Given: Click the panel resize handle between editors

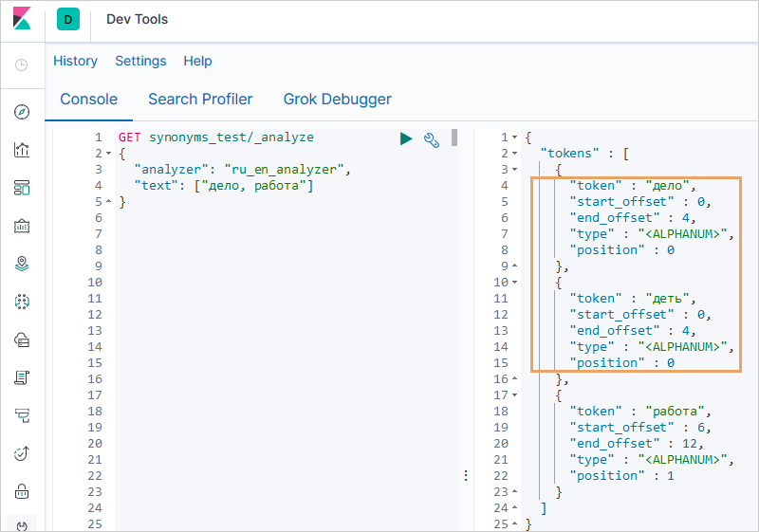Looking at the screenshot, I should pos(466,475).
